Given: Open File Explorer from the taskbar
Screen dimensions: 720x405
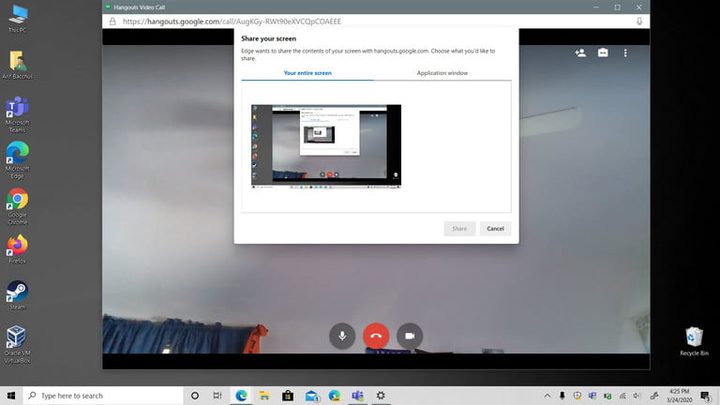Looking at the screenshot, I should [x=264, y=395].
